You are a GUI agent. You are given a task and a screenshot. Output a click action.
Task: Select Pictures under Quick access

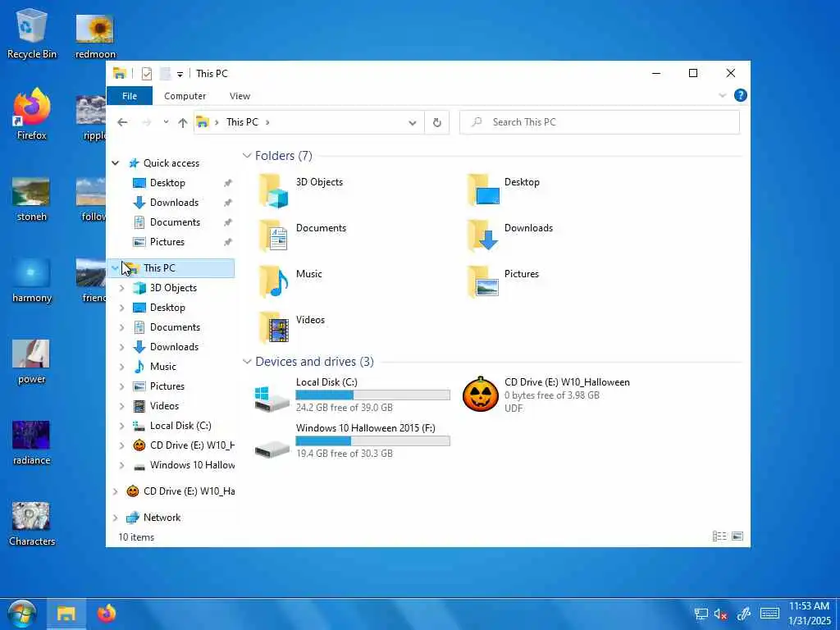[x=167, y=242]
